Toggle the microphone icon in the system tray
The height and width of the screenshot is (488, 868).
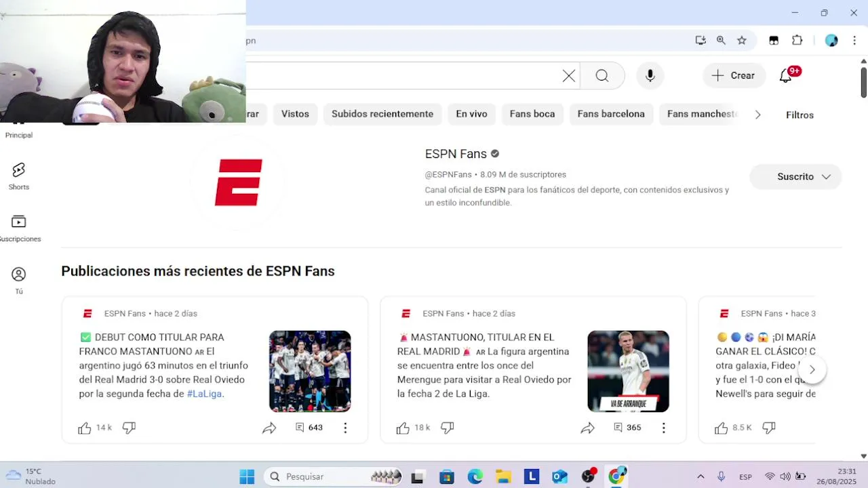tap(721, 476)
